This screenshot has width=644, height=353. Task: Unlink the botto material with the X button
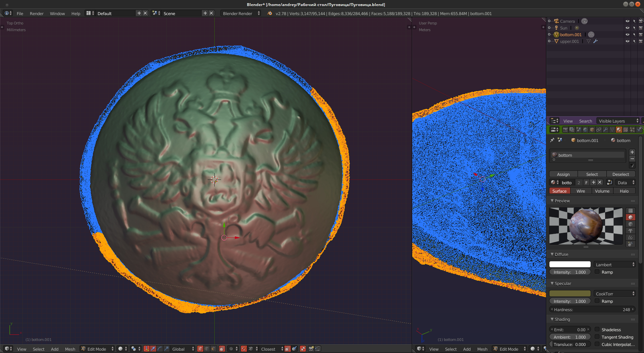600,183
